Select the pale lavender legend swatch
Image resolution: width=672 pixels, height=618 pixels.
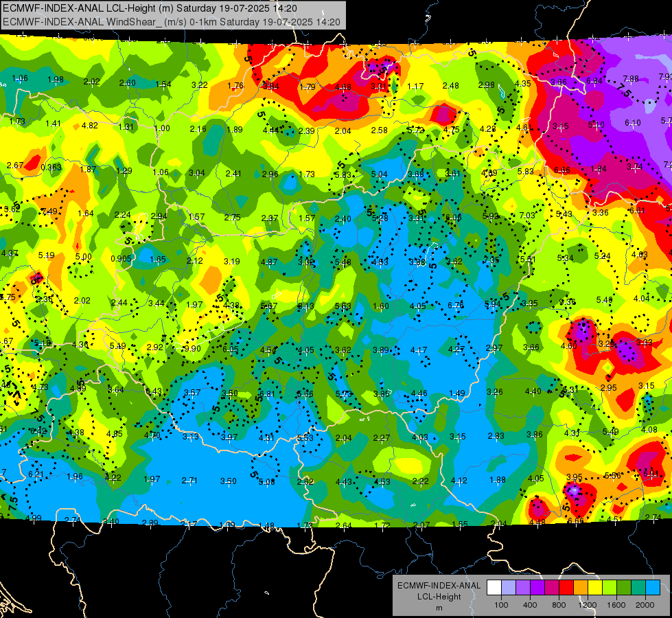tap(508, 588)
